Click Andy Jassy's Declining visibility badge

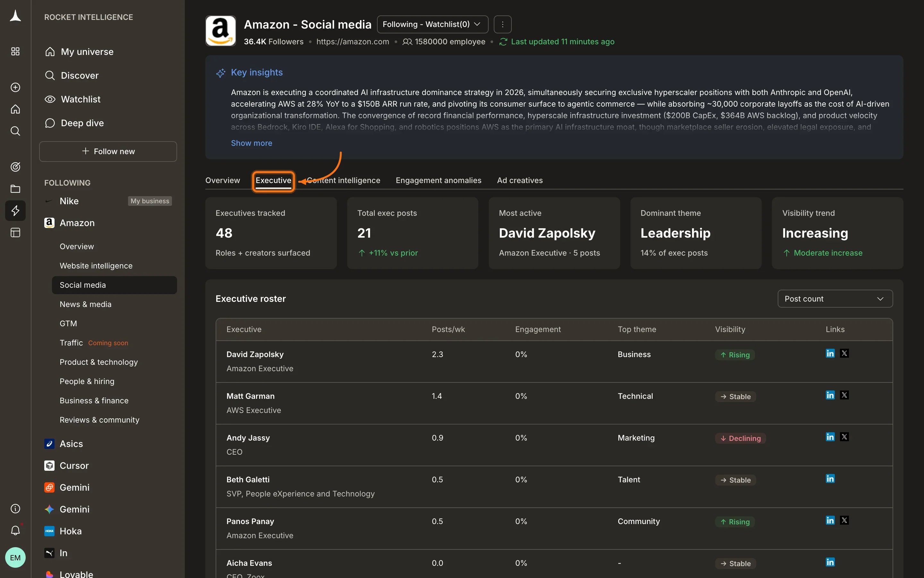coord(740,438)
